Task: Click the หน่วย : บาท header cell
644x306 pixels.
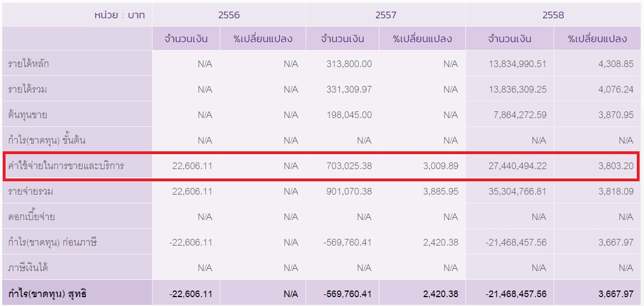Action: point(119,15)
